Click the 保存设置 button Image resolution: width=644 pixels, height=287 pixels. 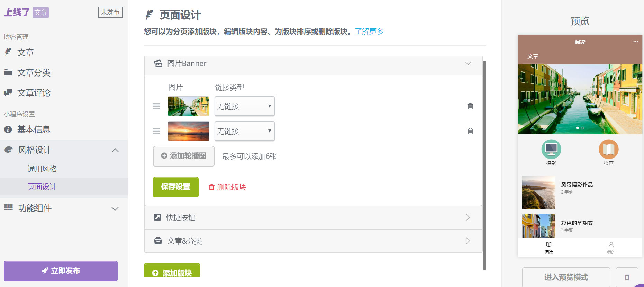coord(176,187)
